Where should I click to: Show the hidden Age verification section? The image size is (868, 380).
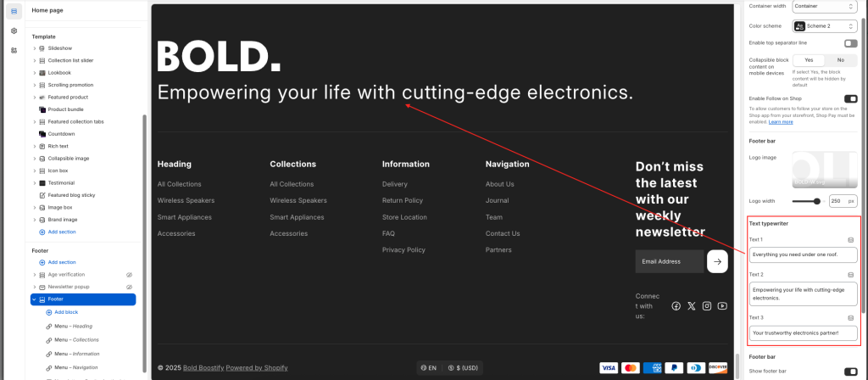click(130, 275)
